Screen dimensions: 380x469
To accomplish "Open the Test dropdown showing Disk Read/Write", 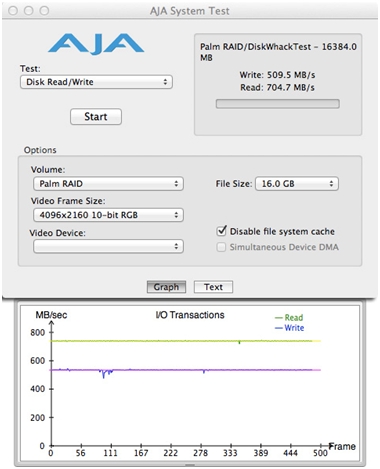I will (x=96, y=82).
